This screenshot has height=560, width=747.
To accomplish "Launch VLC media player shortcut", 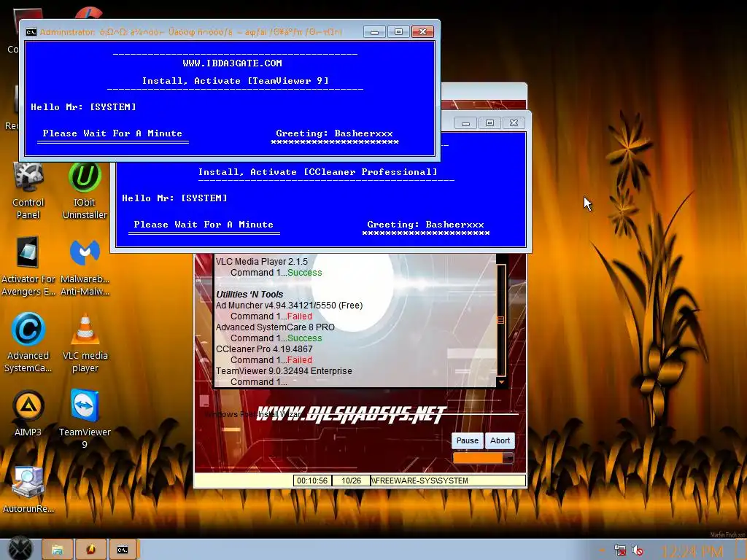I will [x=85, y=343].
